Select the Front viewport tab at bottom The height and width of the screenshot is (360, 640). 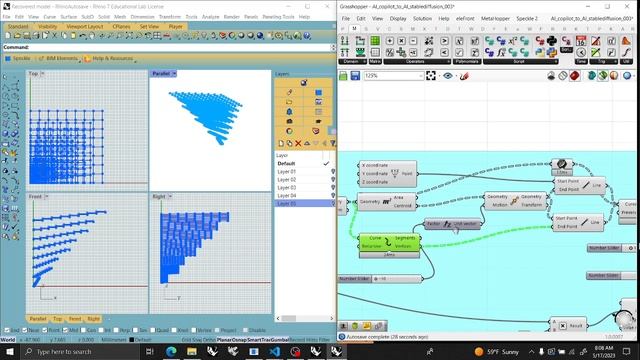75,319
